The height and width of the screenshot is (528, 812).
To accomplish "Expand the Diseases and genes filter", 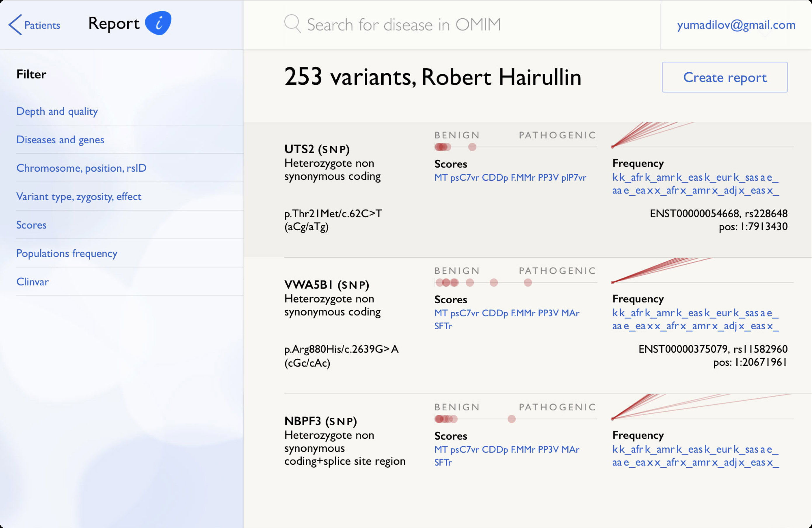I will pyautogui.click(x=60, y=140).
